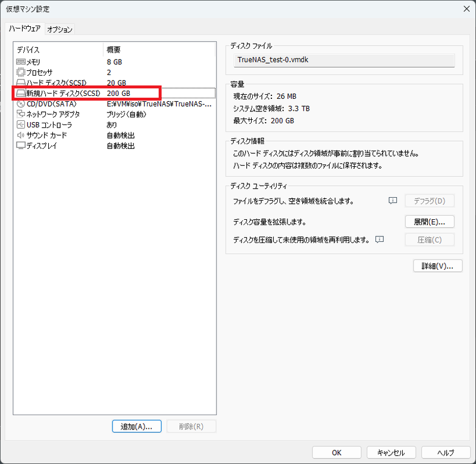Select the サウンド カード row
476x464 pixels.
115,135
